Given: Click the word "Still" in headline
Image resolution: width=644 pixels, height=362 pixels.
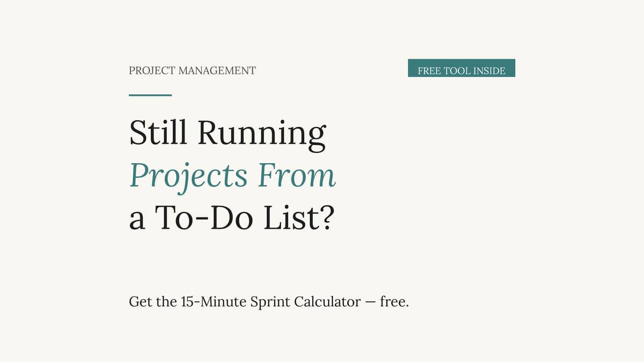Looking at the screenshot, I should 159,132.
